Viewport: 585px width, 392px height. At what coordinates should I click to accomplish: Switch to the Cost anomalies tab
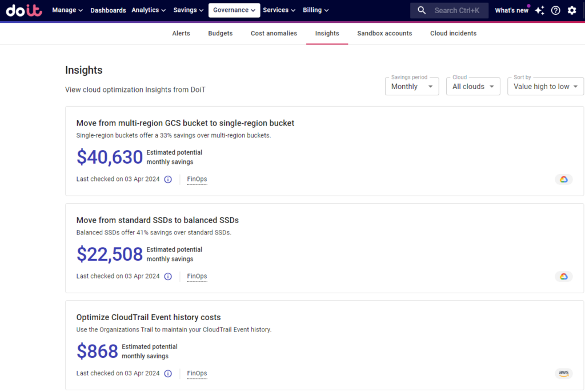click(274, 34)
